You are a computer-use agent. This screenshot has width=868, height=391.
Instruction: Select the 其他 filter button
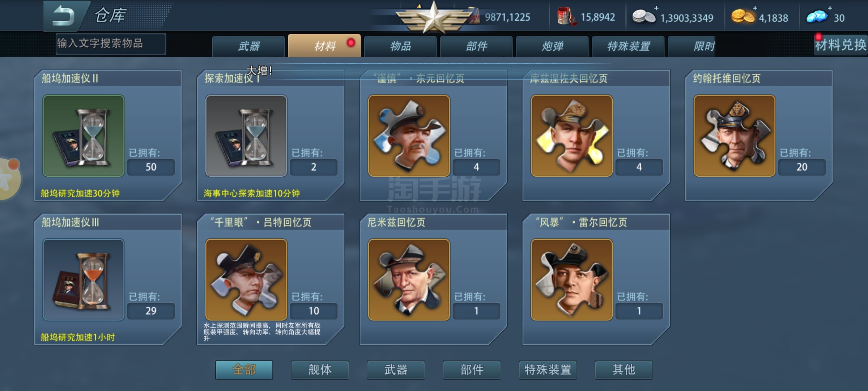[624, 370]
